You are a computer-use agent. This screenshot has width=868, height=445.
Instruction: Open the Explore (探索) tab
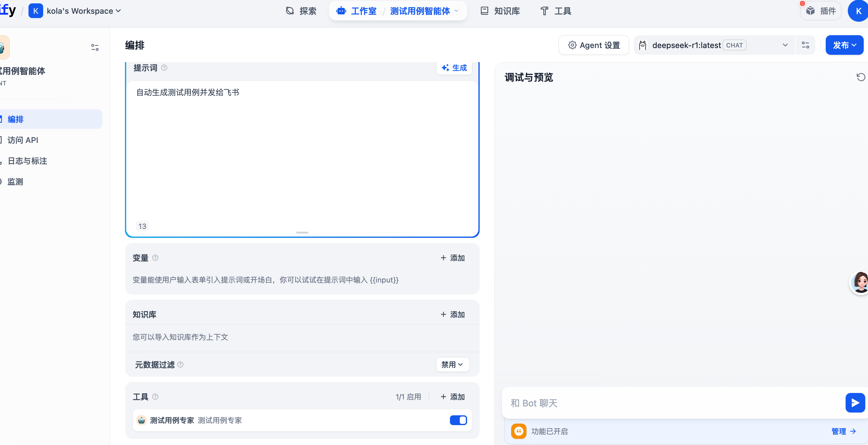pos(301,11)
